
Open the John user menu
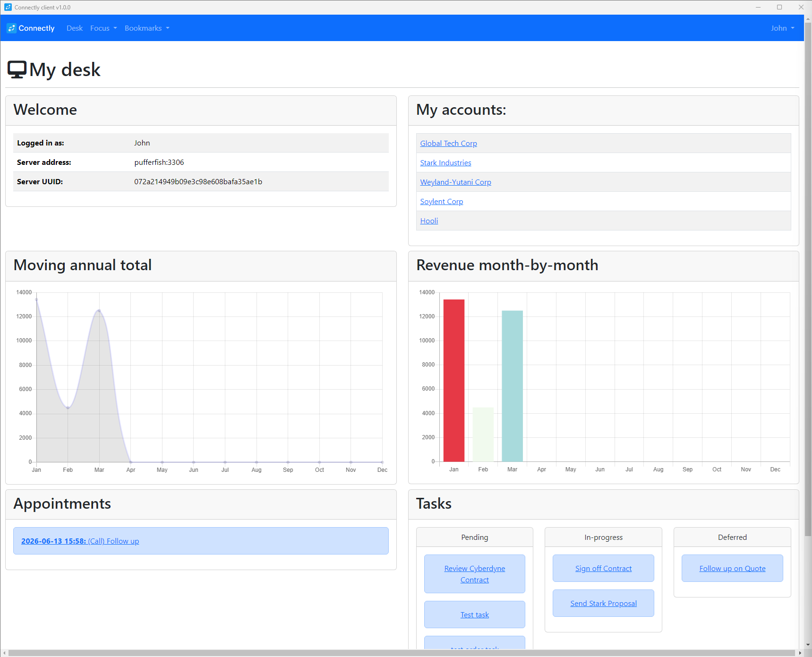click(782, 28)
